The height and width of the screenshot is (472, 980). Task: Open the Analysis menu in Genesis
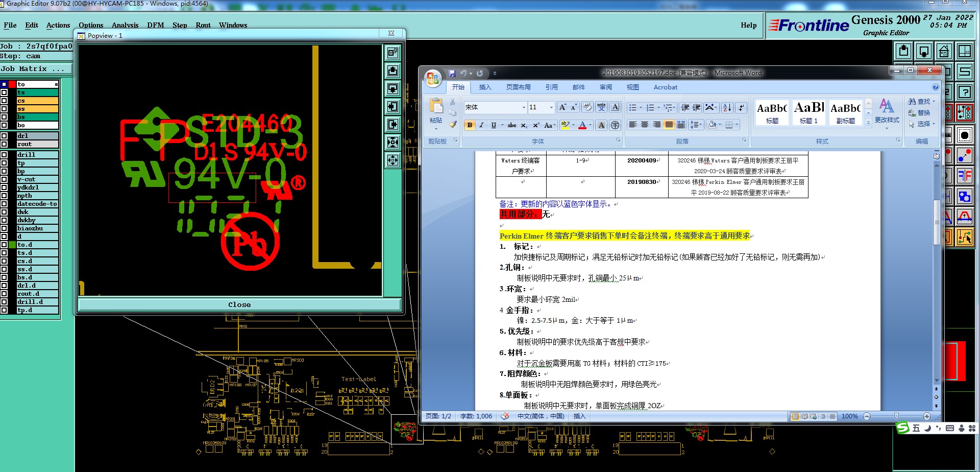[125, 25]
